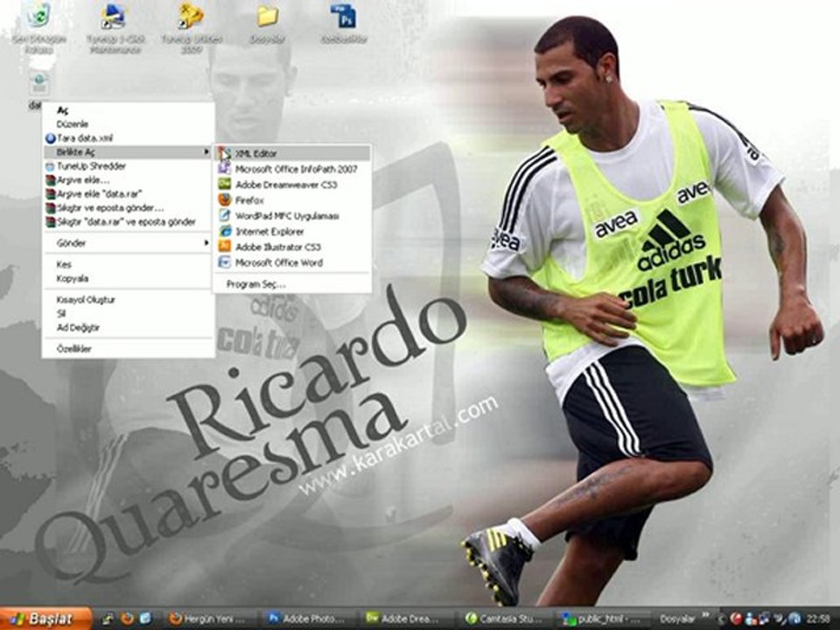Click the WinRAR icon beside 'Arşive ekle...'
840x630 pixels.
pos(51,180)
